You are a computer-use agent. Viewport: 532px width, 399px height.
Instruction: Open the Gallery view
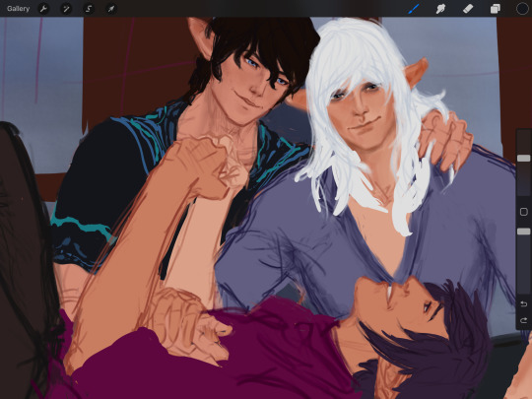(18, 9)
